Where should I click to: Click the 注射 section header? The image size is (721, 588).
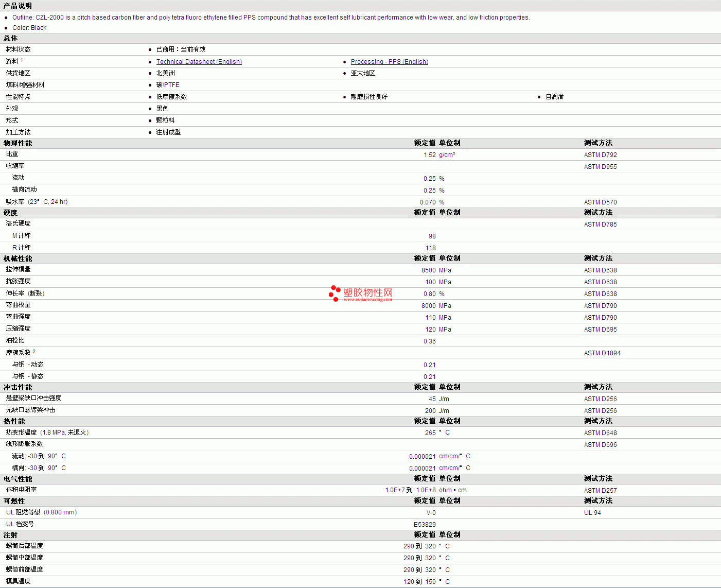(x=10, y=535)
